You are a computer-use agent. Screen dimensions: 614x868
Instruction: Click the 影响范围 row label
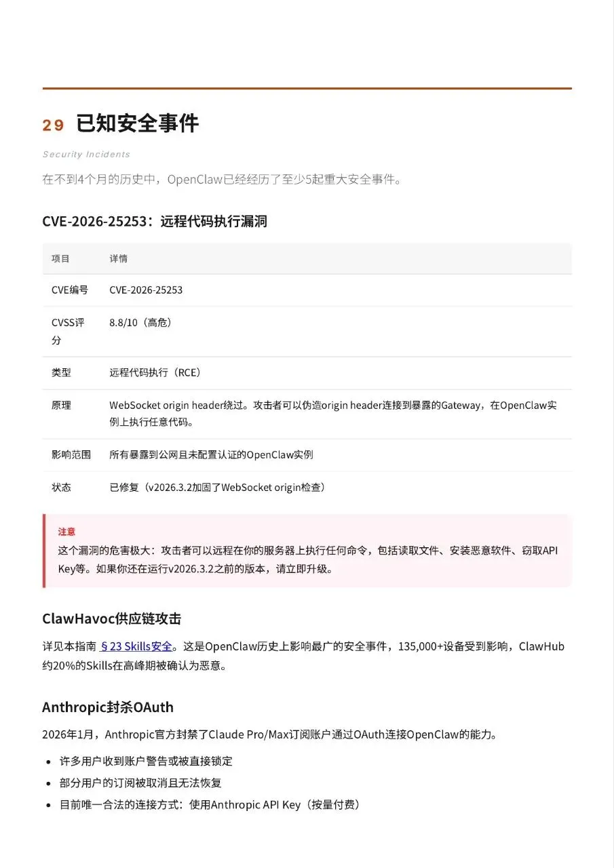(x=71, y=455)
